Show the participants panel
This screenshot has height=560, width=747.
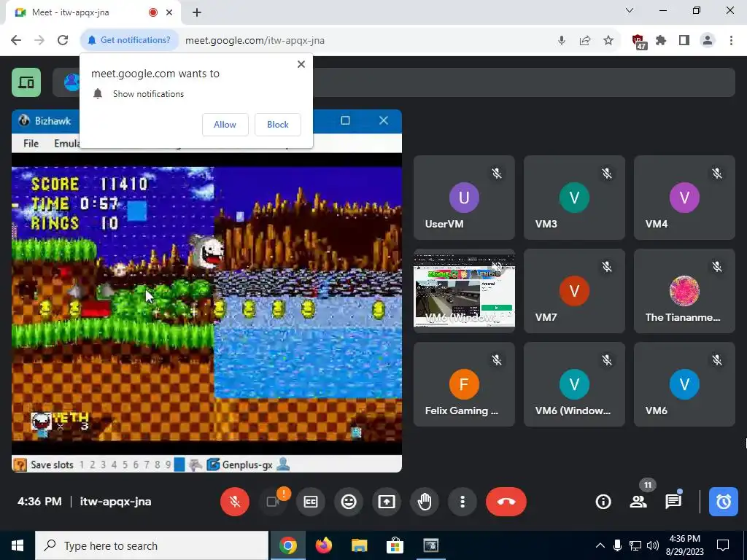(x=638, y=502)
